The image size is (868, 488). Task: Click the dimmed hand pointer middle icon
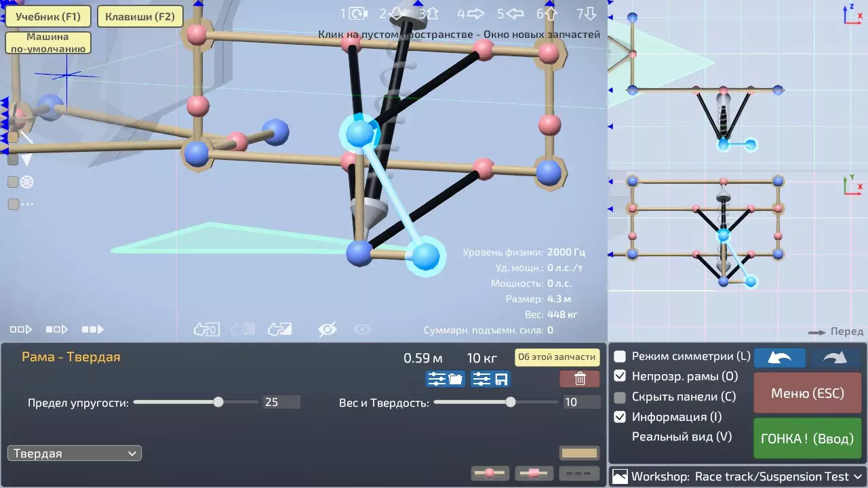[x=242, y=329]
